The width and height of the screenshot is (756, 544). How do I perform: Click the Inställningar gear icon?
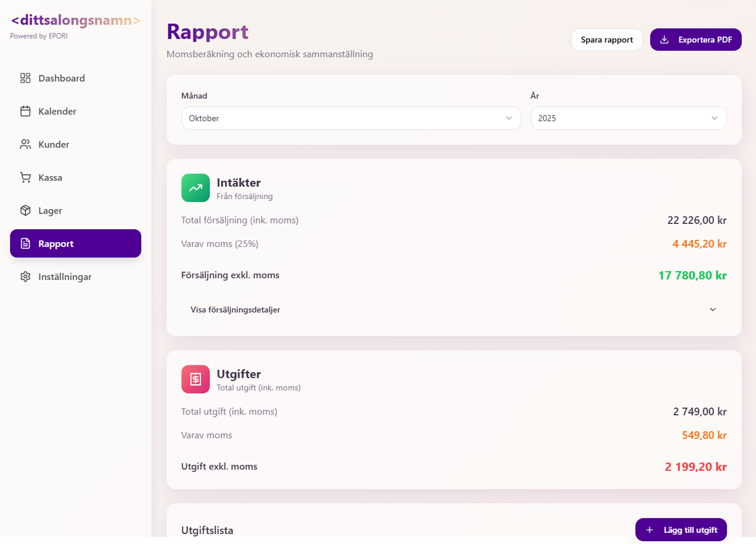click(x=25, y=277)
